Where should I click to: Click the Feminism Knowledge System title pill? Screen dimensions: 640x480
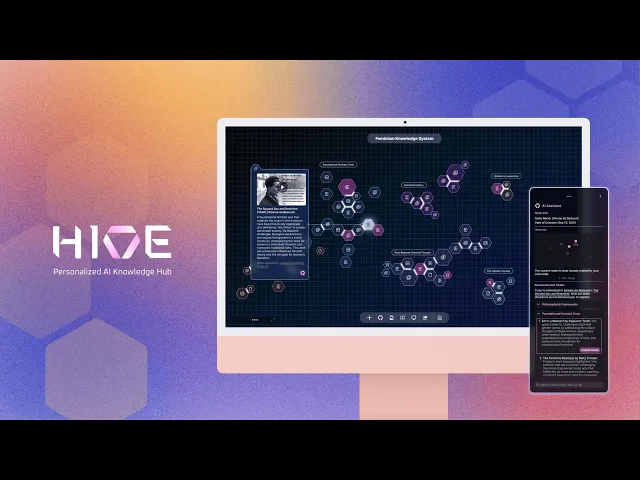point(404,138)
